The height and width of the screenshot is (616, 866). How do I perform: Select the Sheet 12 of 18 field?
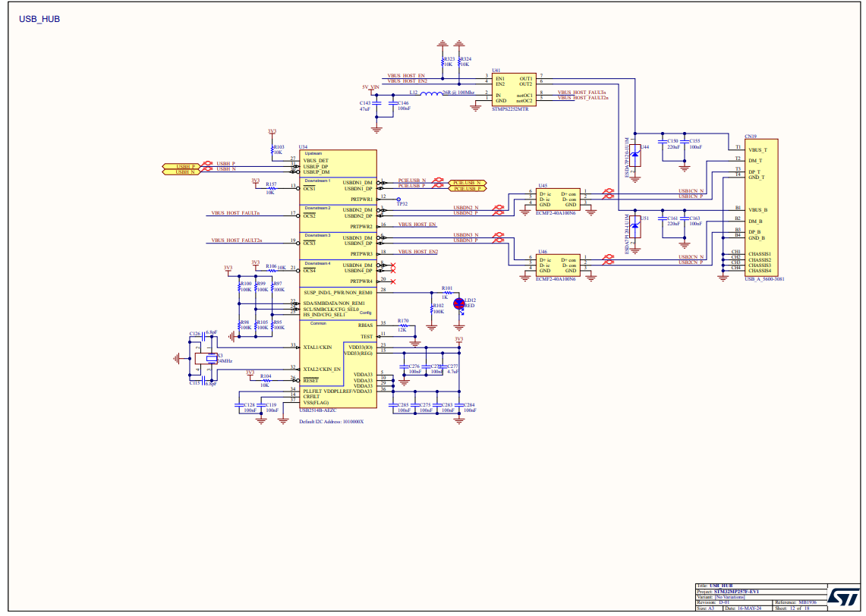coord(800,608)
